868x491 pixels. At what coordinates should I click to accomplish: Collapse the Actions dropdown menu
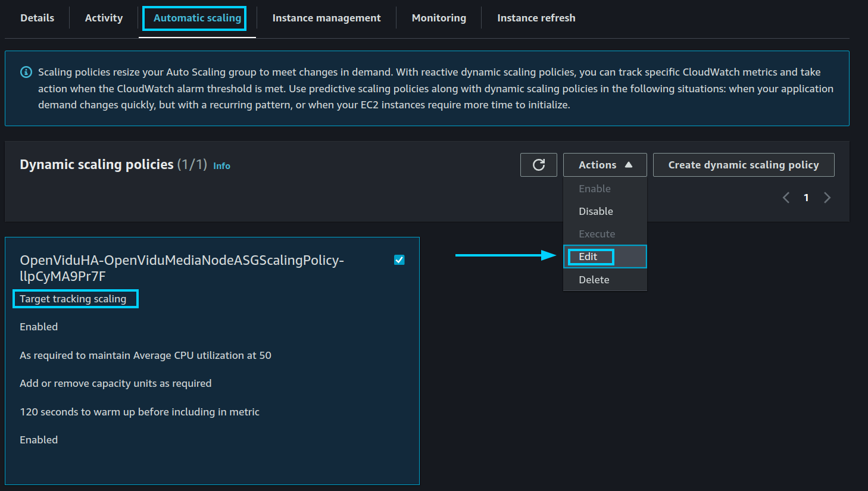[x=604, y=165]
